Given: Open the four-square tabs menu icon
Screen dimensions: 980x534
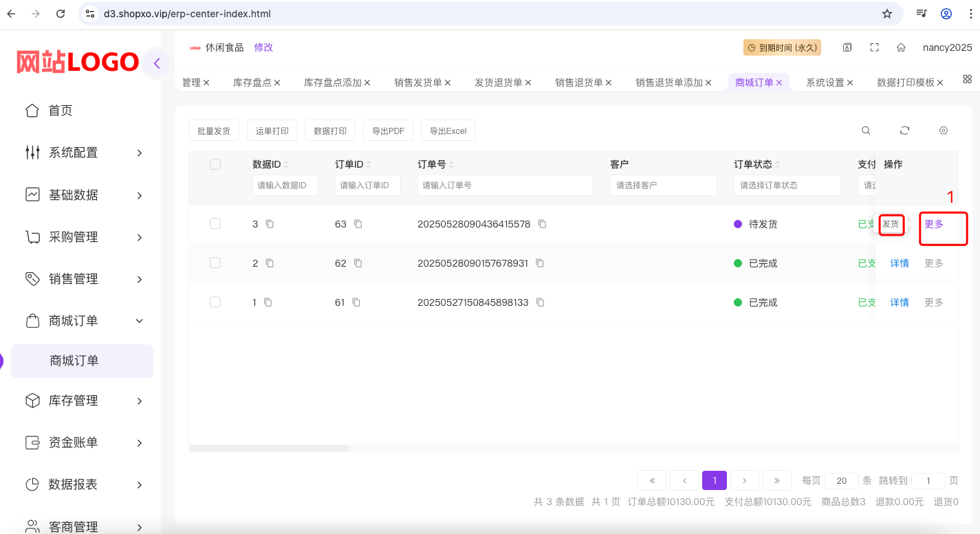Looking at the screenshot, I should (x=967, y=79).
